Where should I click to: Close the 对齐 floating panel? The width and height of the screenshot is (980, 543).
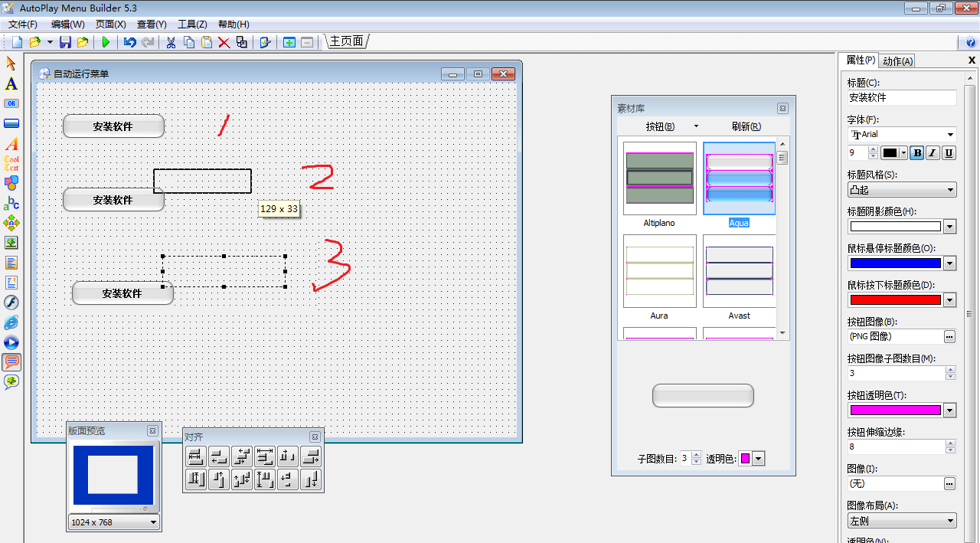click(x=315, y=437)
